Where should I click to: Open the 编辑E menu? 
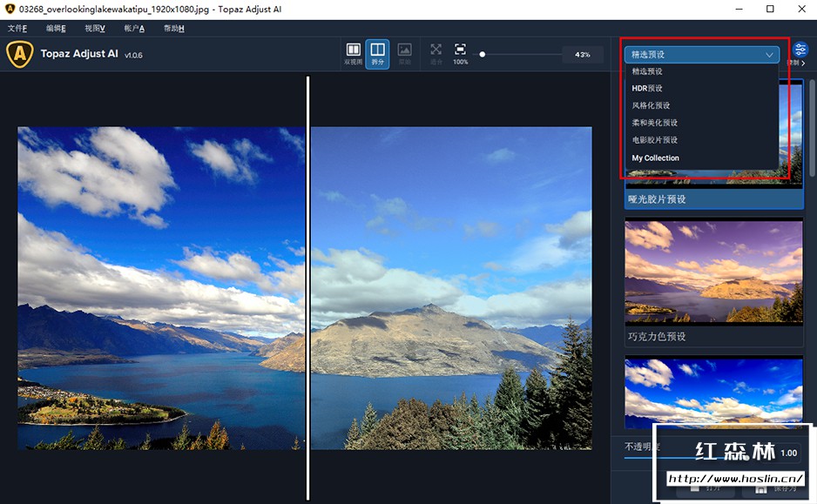point(56,28)
